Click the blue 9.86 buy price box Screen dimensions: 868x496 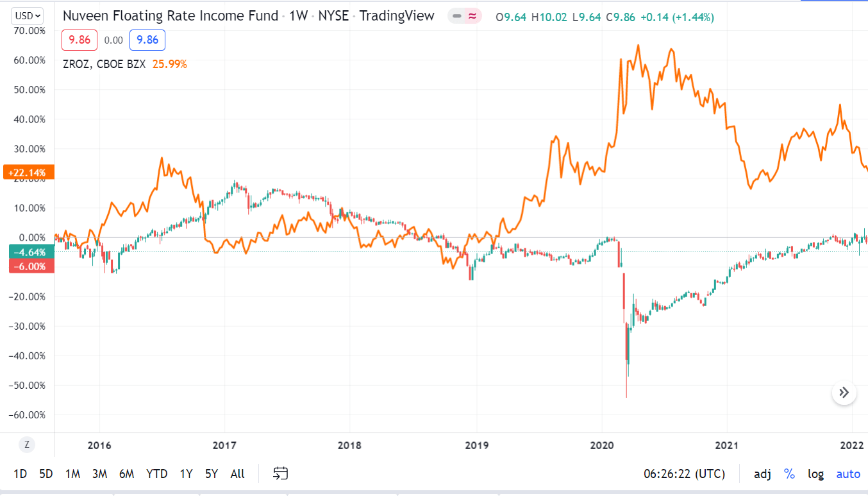point(147,40)
